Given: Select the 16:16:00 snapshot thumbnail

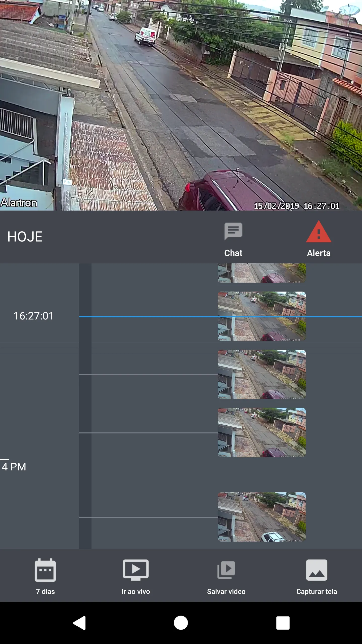Looking at the screenshot, I should coord(261,374).
